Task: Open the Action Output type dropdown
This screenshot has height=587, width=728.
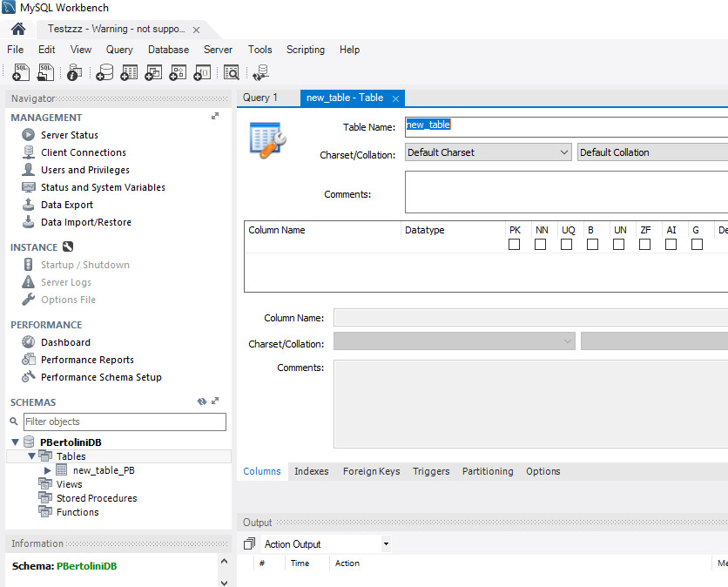Action: (386, 543)
